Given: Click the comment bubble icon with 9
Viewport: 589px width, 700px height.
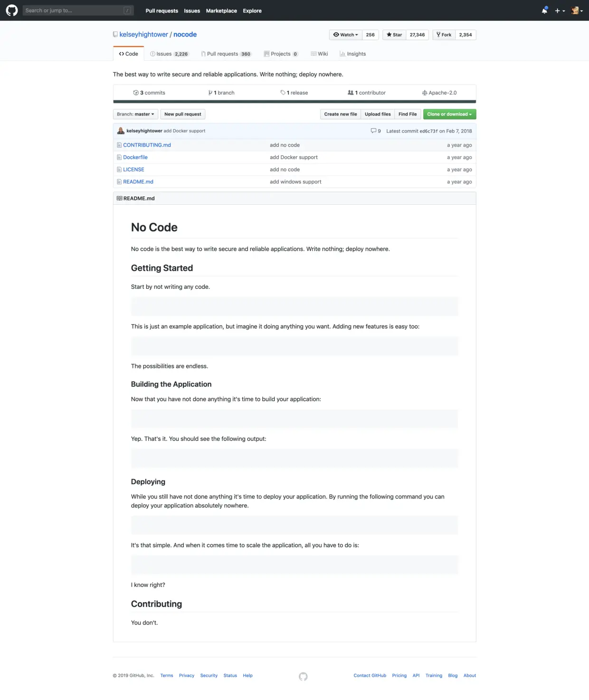Looking at the screenshot, I should 373,131.
